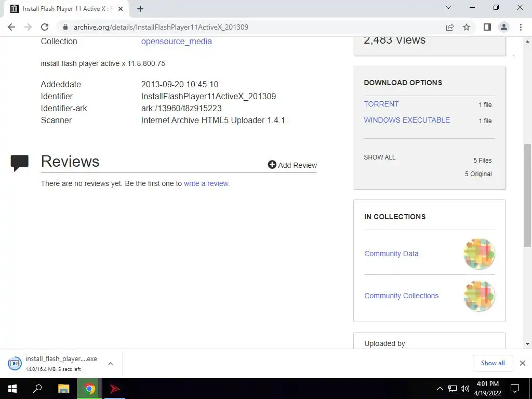Screen dimensions: 532x399
Task: Open a new browser tab
Action: point(140,9)
